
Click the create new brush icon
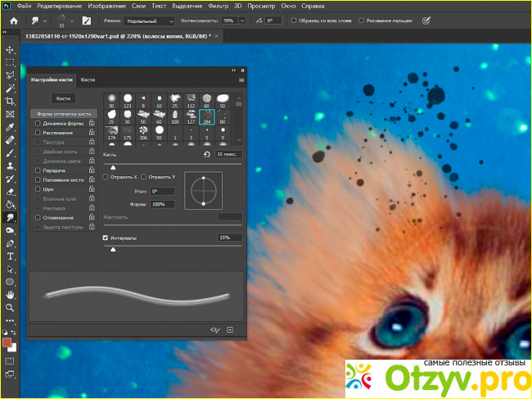coord(231,329)
